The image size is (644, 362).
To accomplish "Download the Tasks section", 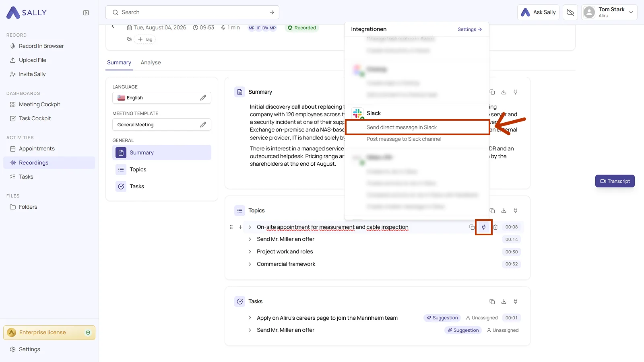I will [504, 302].
